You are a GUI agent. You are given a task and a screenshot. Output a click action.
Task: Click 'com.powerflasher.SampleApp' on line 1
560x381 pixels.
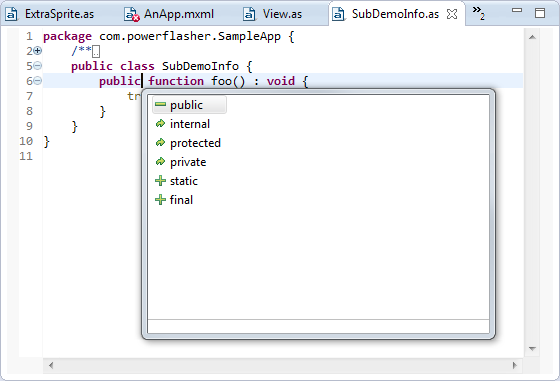coord(190,36)
